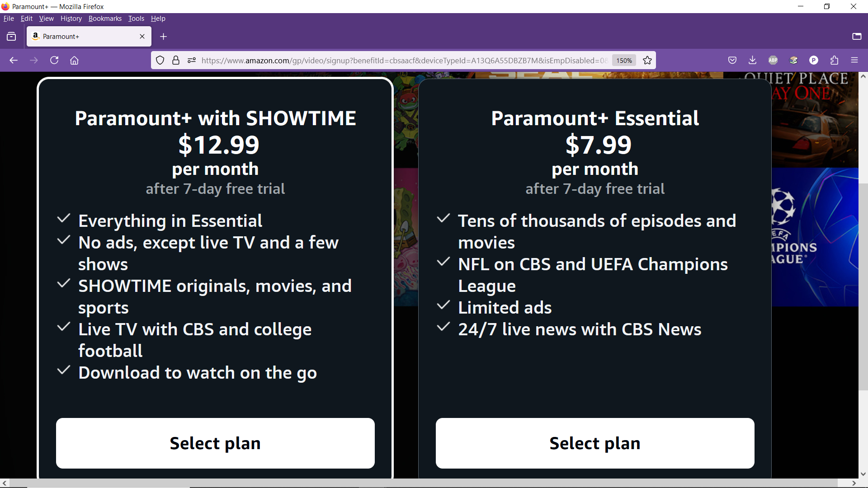Open the Extensions puzzle-piece icon
Screen dimensions: 868x488
pos(834,60)
